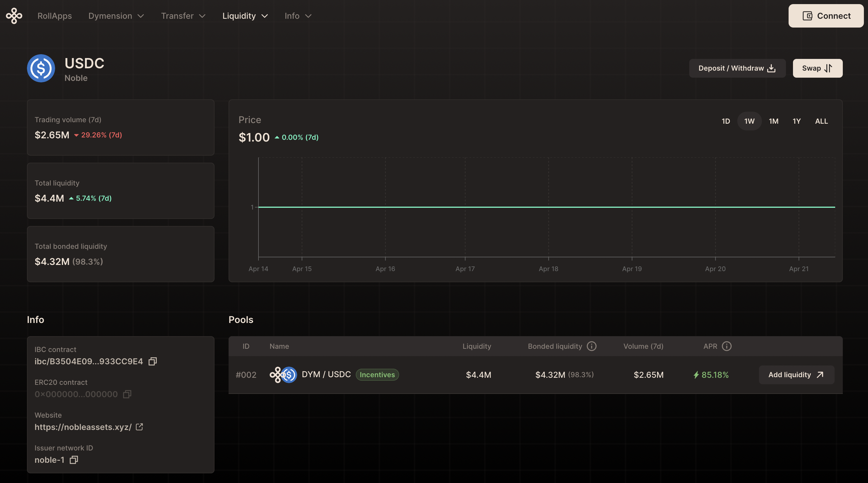Copy the noble-1 network ID
Image resolution: width=868 pixels, height=483 pixels.
[74, 460]
